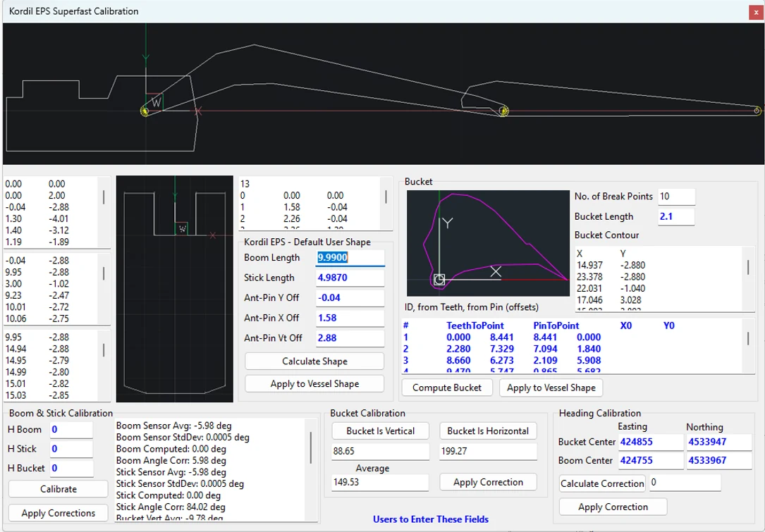Click the yellow boom pivot marker in side view
The height and width of the screenshot is (532, 765).
pos(145,111)
